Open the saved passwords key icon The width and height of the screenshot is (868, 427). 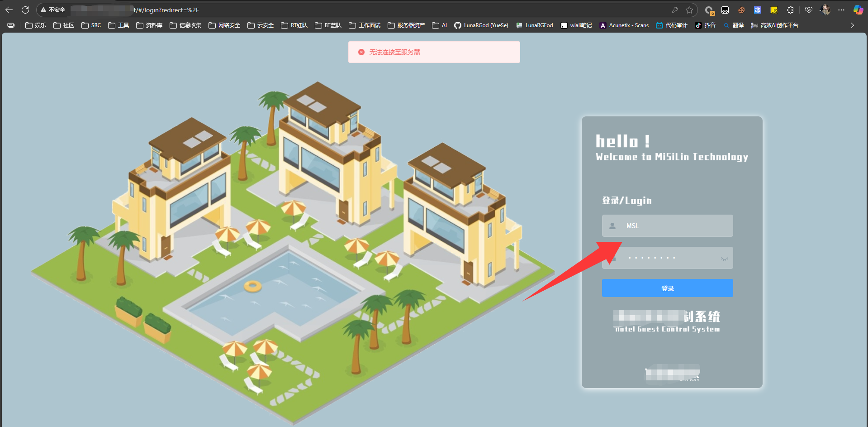point(675,10)
